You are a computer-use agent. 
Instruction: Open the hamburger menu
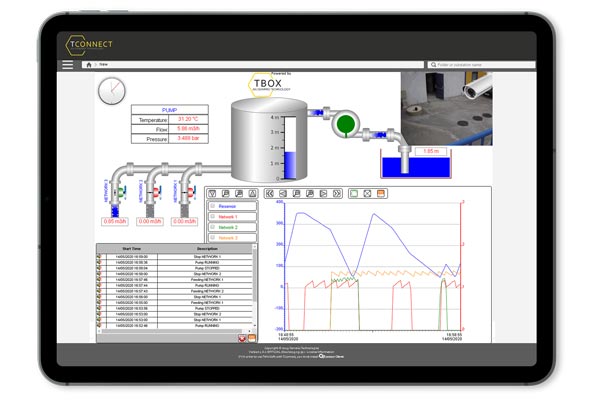[x=68, y=65]
